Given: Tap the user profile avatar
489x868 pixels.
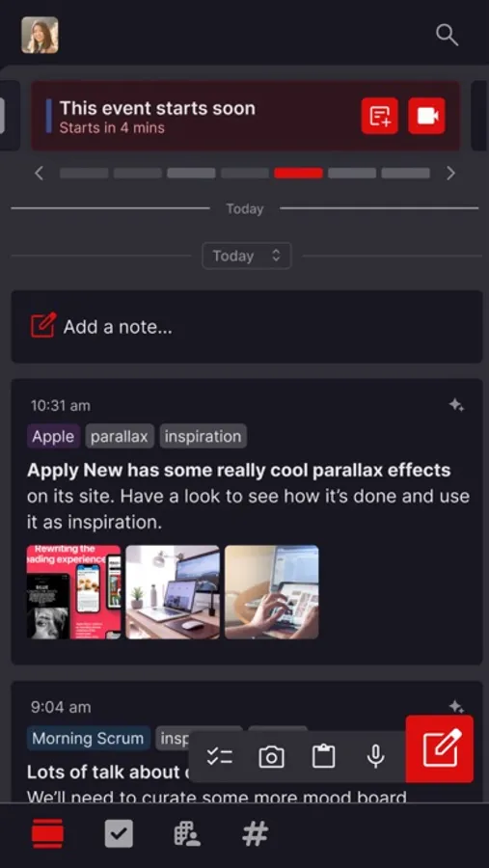Looking at the screenshot, I should (x=40, y=35).
